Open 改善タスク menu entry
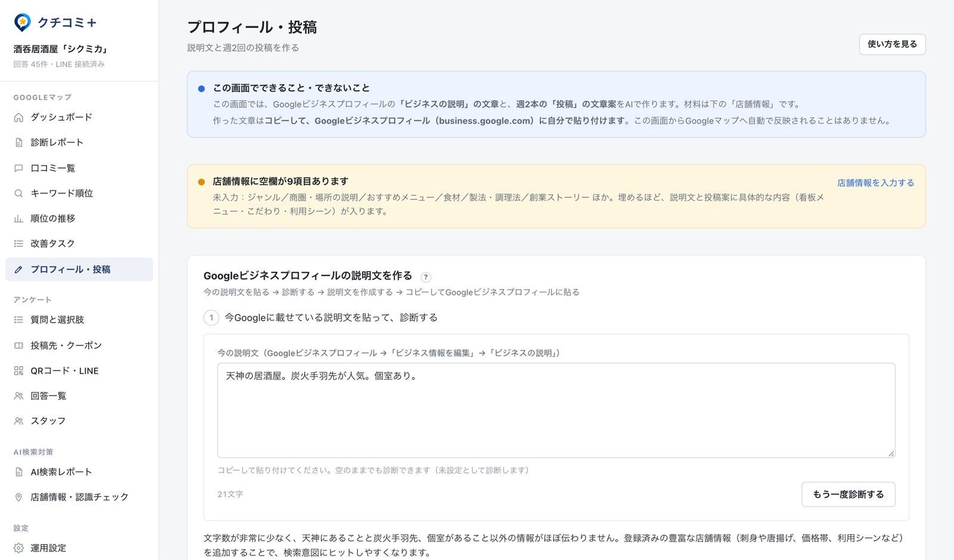954x560 pixels. (79, 244)
